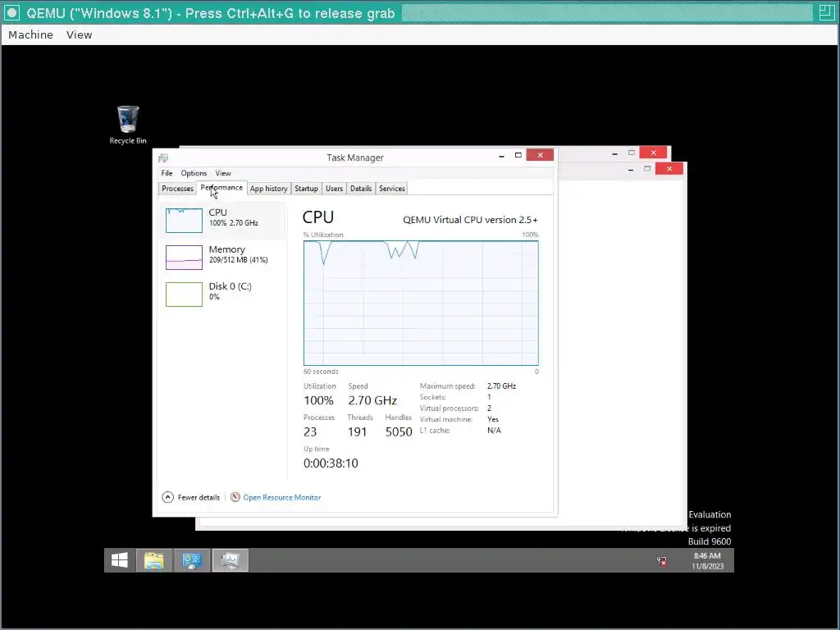
Task: Switch to the Startup tab
Action: point(307,189)
